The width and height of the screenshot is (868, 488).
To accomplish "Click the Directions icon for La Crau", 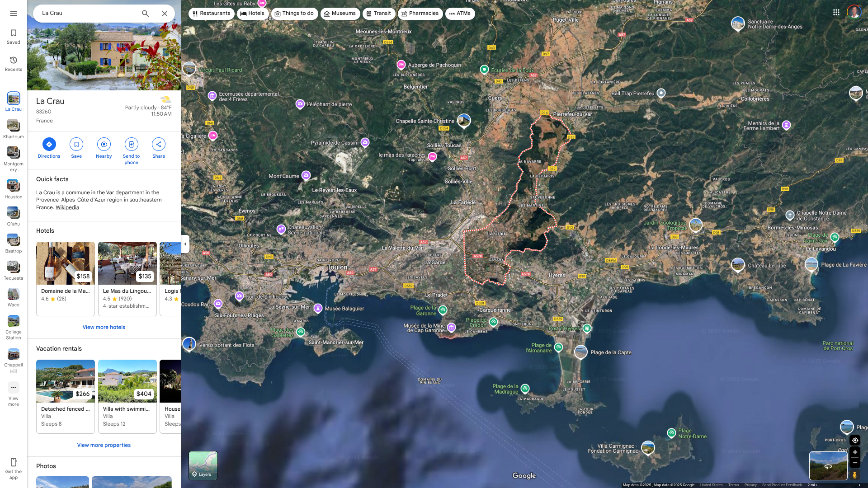I will point(49,145).
